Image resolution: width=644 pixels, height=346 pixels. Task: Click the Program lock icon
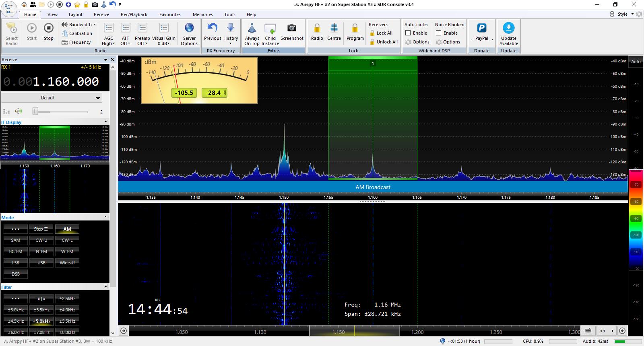coord(355,32)
